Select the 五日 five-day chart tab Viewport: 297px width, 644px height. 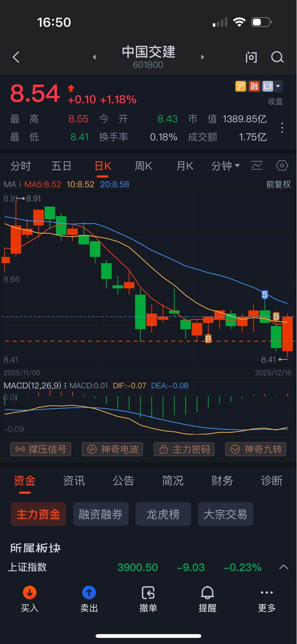[61, 166]
